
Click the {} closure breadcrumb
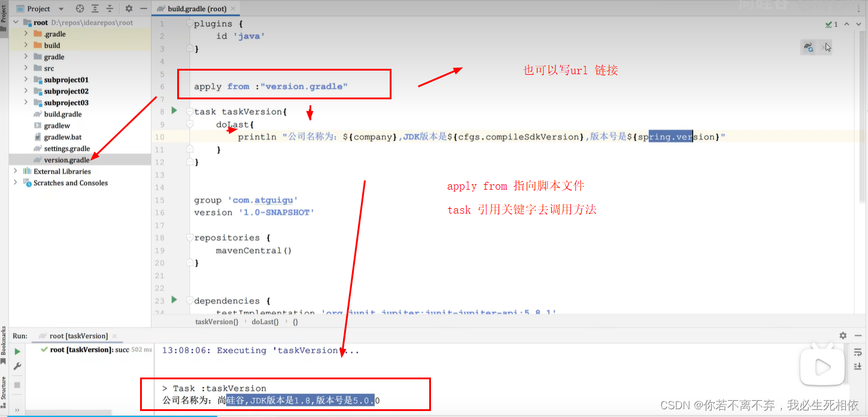[x=295, y=321]
